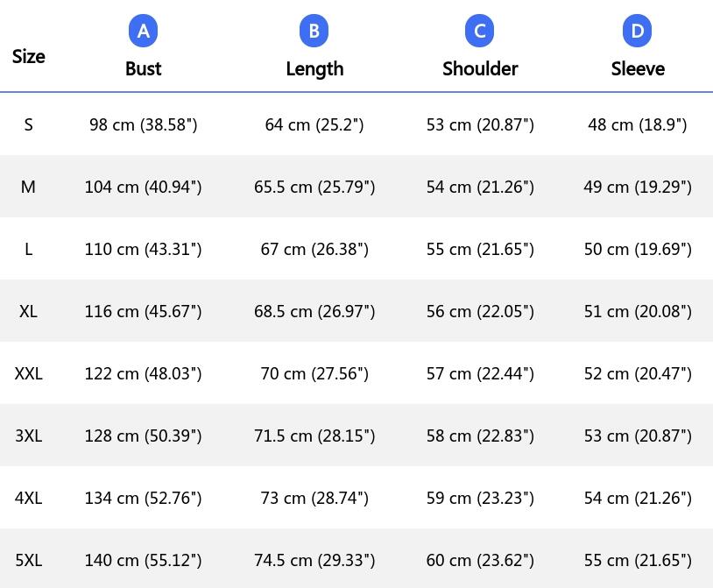Click the 110 cm bust value for L
This screenshot has height=588, width=713.
[x=144, y=249]
